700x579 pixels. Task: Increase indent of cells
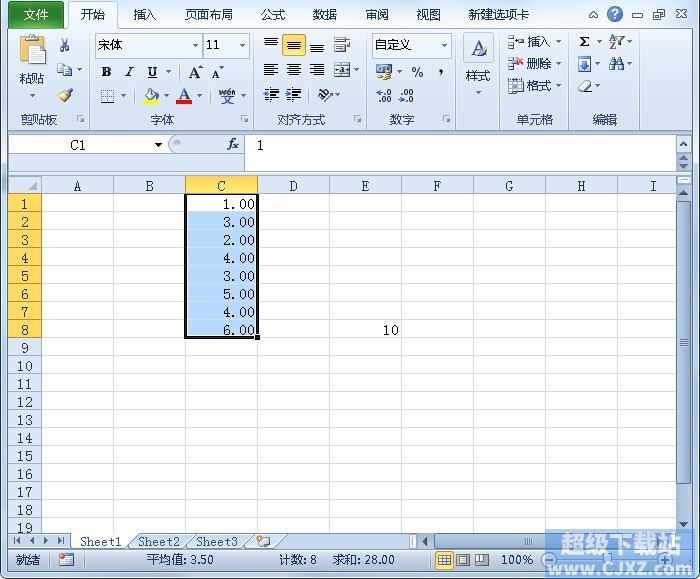[x=293, y=95]
